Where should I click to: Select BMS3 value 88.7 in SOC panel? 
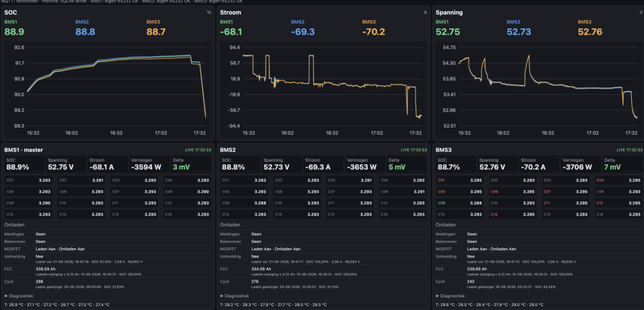click(156, 31)
